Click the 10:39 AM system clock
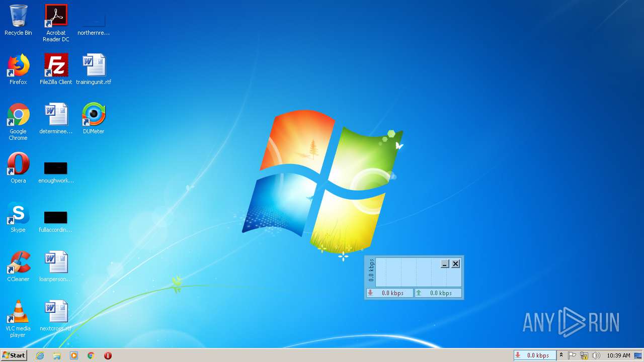This screenshot has width=644, height=362. (x=618, y=355)
